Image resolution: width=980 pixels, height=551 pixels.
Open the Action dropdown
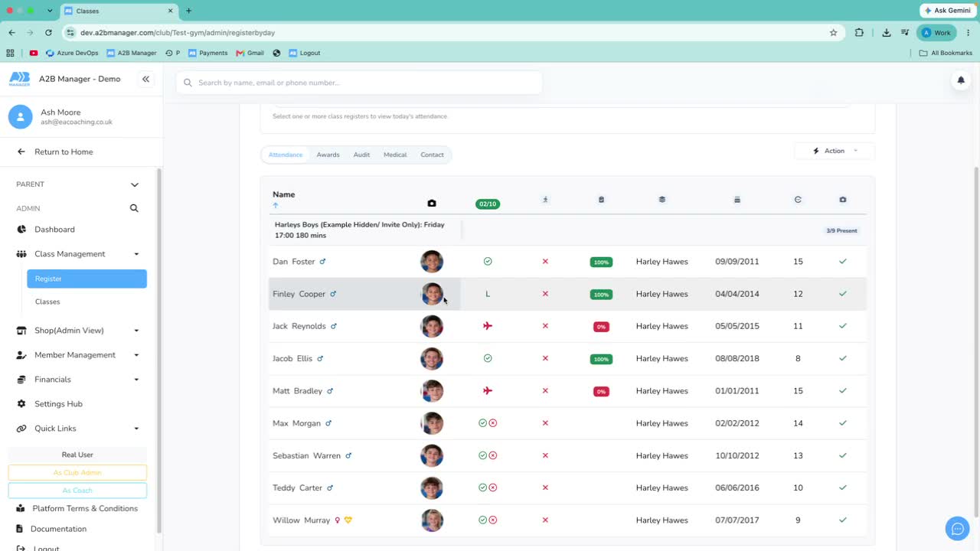click(835, 151)
